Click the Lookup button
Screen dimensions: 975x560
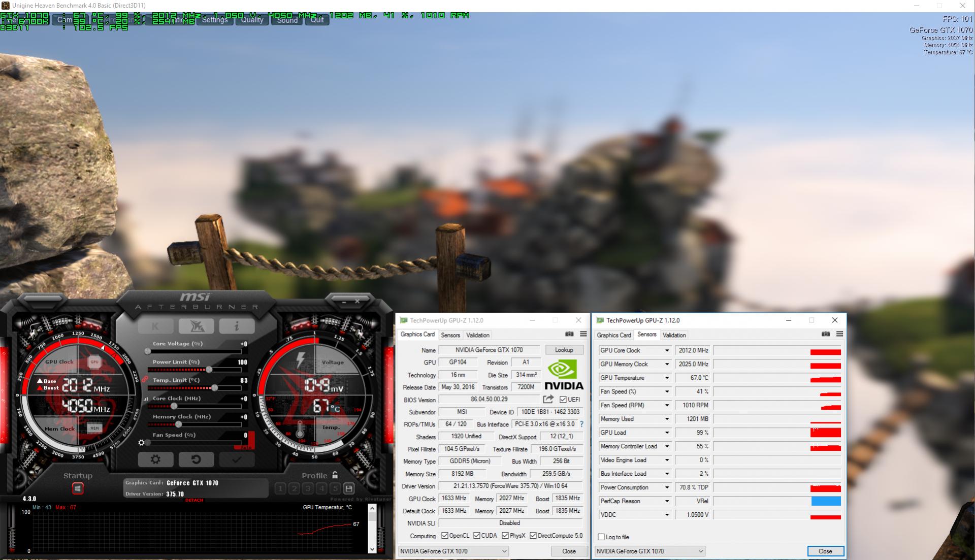[x=564, y=350]
